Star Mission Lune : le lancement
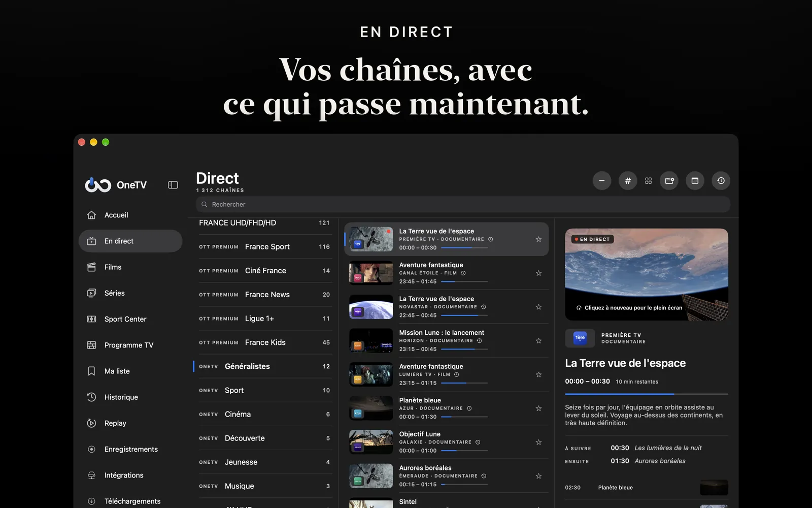Image resolution: width=812 pixels, height=508 pixels. [538, 341]
